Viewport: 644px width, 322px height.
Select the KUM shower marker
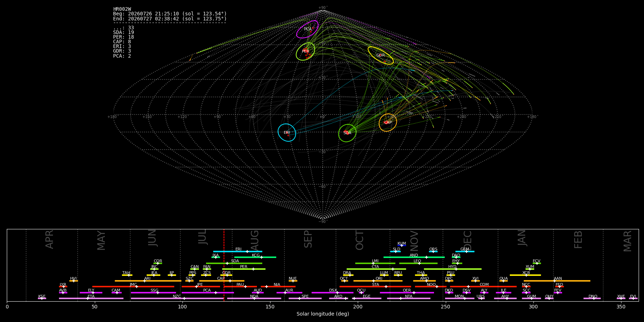pos(402,245)
